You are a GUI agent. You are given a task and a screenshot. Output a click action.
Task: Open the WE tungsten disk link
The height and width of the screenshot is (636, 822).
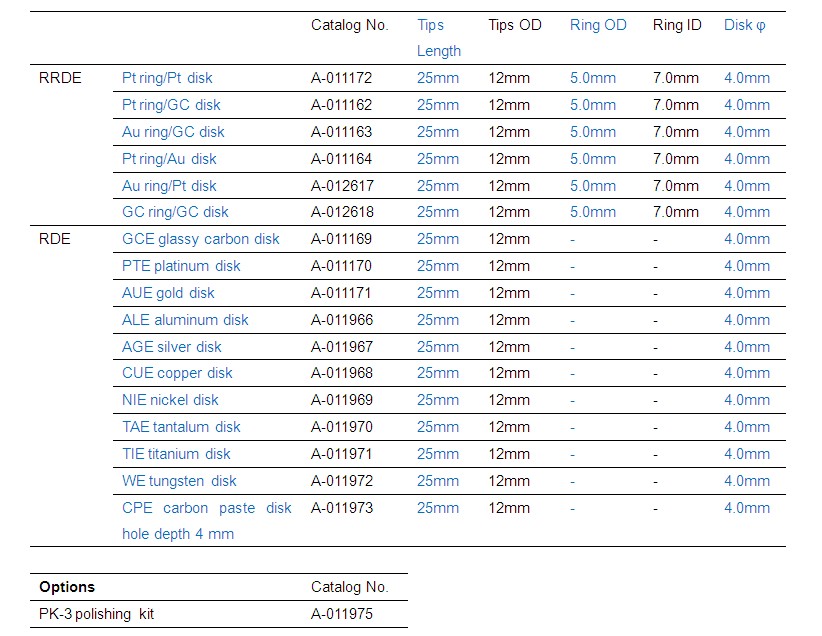coord(179,481)
